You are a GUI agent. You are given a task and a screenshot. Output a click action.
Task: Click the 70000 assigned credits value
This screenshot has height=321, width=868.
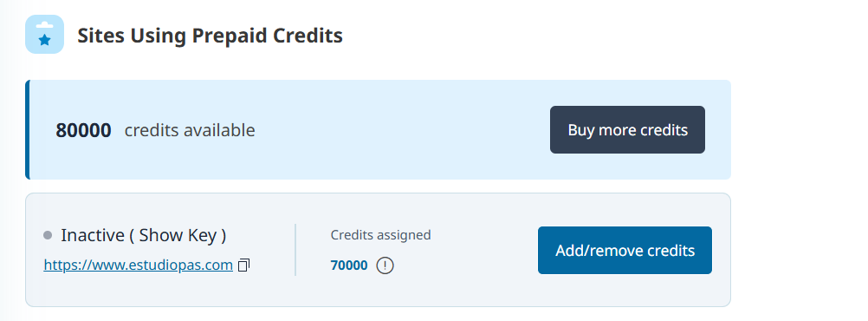point(349,265)
